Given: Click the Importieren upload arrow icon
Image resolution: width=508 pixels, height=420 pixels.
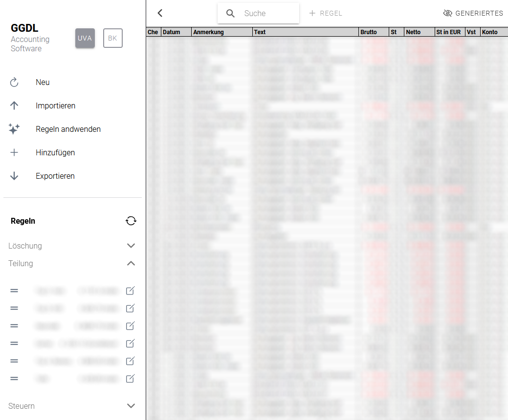Looking at the screenshot, I should tap(14, 105).
